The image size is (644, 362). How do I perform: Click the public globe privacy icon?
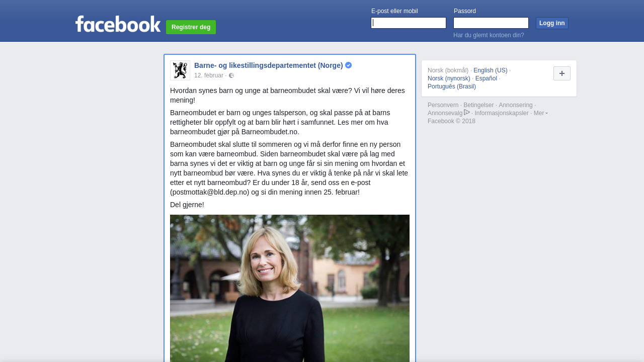[x=231, y=75]
